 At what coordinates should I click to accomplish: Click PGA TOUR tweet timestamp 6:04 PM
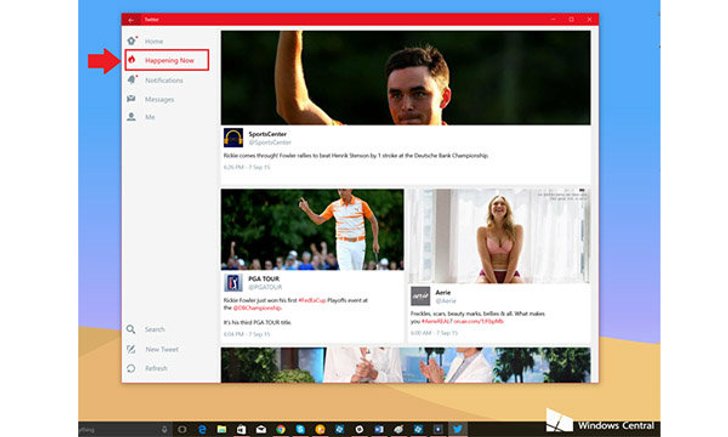234,334
